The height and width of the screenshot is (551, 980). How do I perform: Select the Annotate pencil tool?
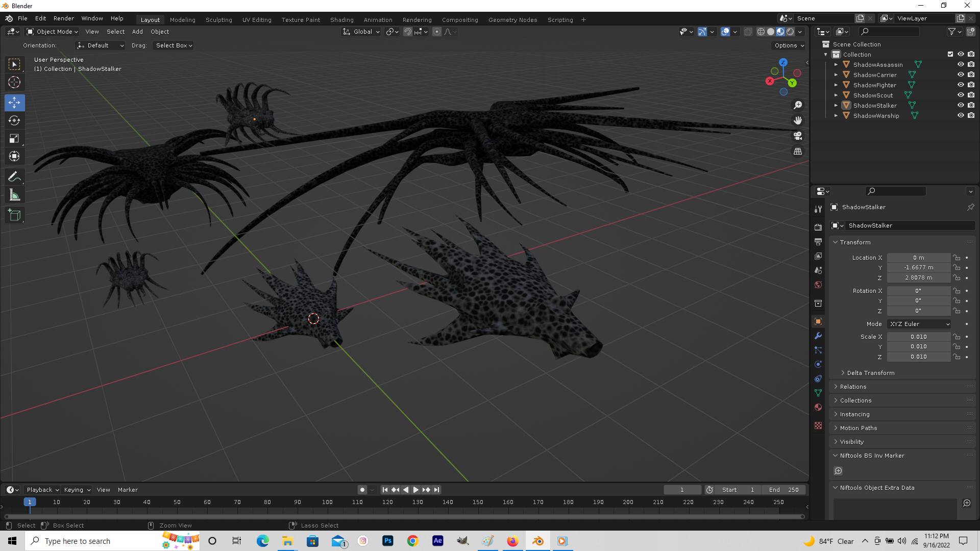pyautogui.click(x=14, y=177)
